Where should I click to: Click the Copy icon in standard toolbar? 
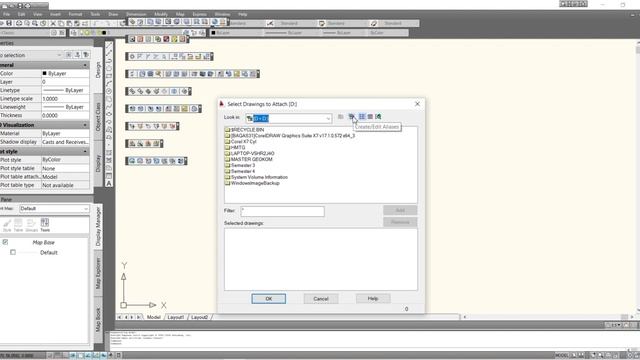point(61,23)
